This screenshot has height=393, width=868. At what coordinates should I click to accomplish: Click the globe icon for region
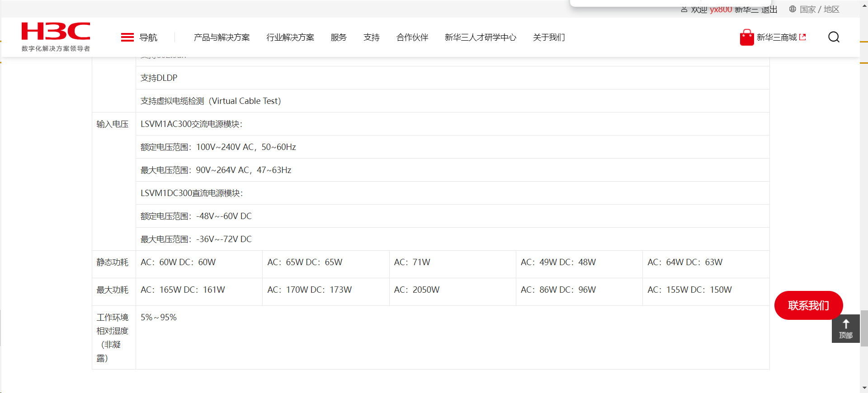pos(793,9)
